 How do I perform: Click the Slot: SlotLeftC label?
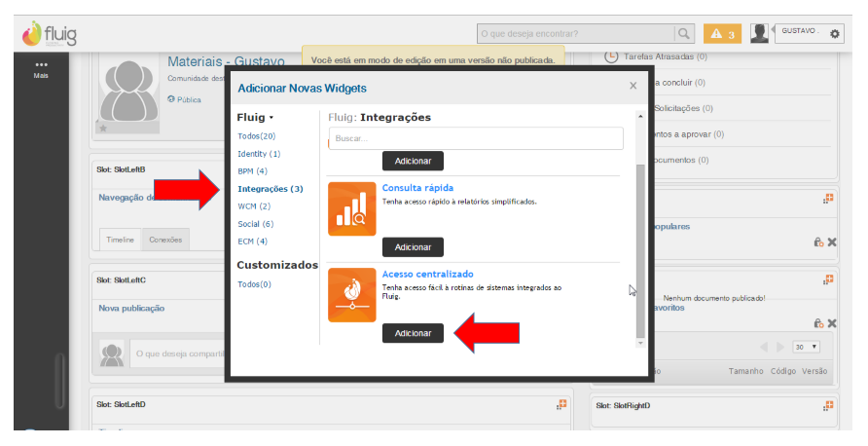[x=122, y=280]
